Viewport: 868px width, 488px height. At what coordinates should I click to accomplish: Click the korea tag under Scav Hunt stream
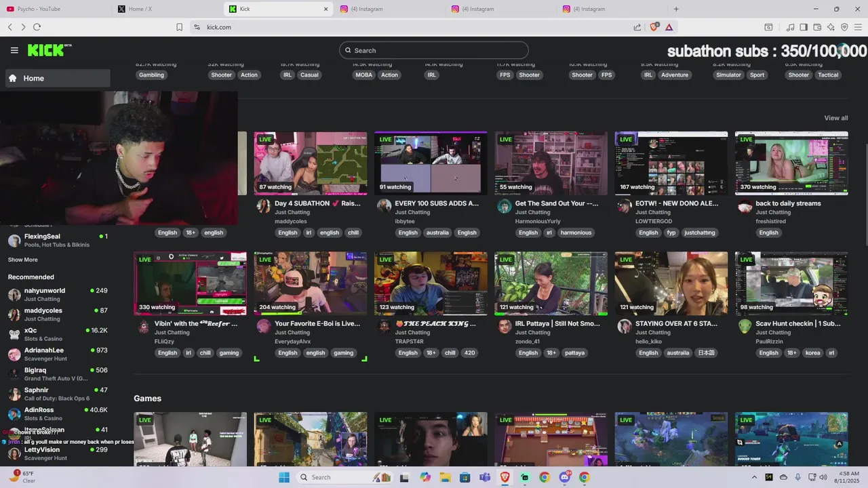coord(812,352)
